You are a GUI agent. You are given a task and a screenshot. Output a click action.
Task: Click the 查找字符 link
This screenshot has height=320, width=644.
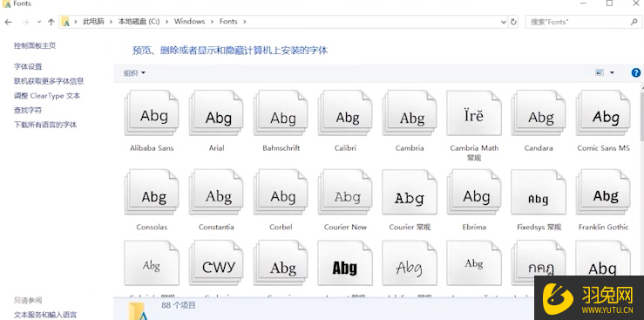point(28,110)
